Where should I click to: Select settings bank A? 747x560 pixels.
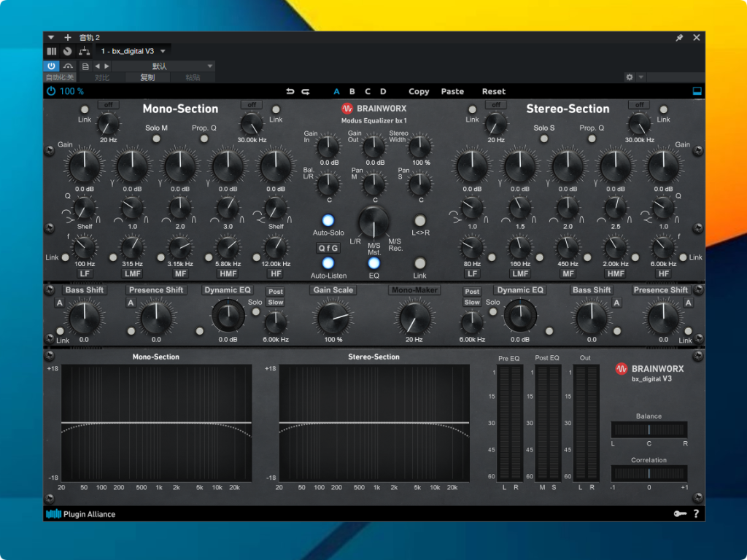click(336, 91)
